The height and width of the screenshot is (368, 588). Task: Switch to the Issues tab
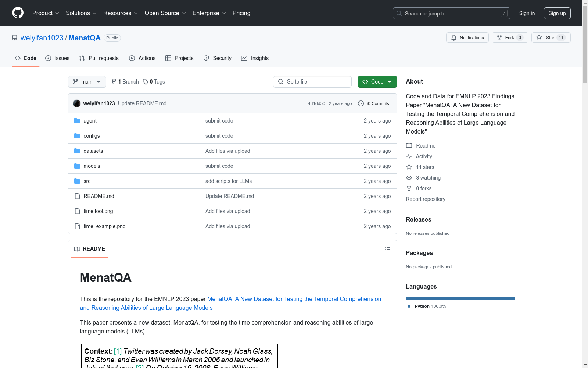point(57,58)
